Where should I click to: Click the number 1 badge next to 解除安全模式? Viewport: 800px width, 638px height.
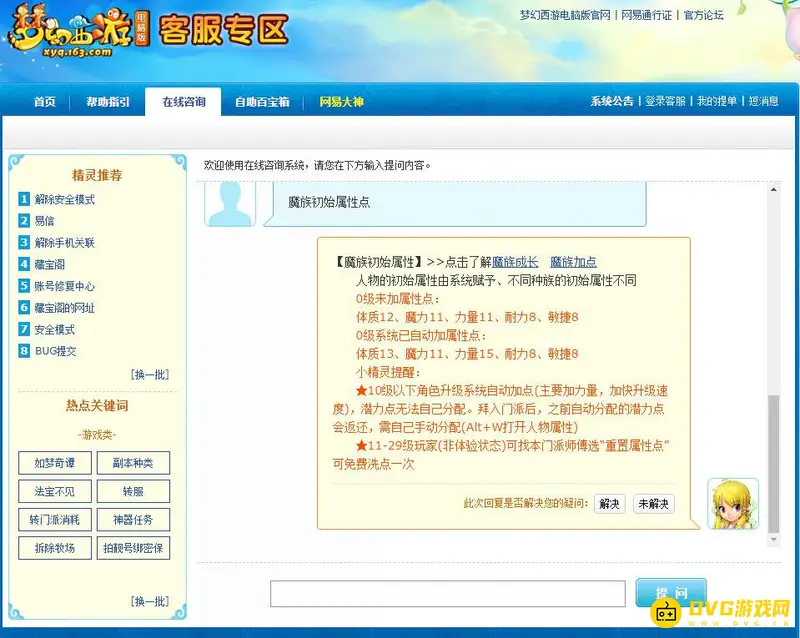(24, 199)
